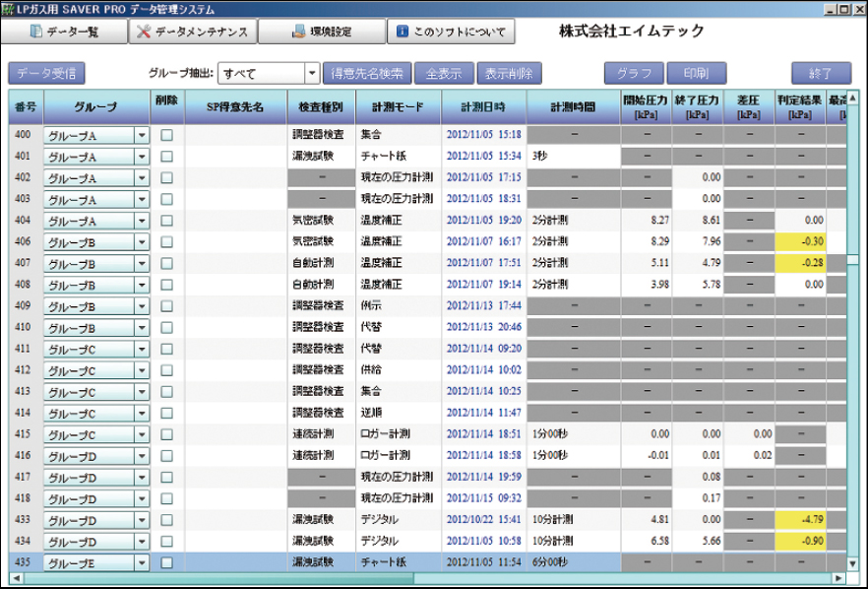Click the horizontal scrollbar right arrow
The height and width of the screenshot is (589, 868).
(x=839, y=578)
